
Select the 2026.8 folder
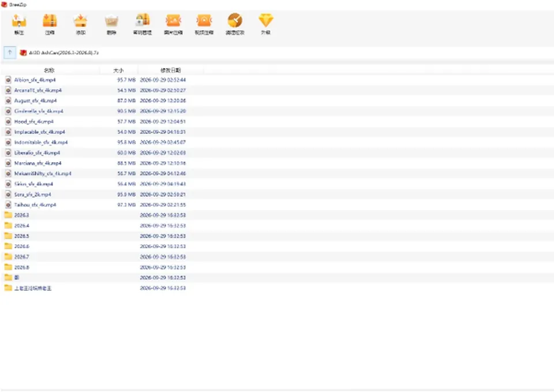21,267
